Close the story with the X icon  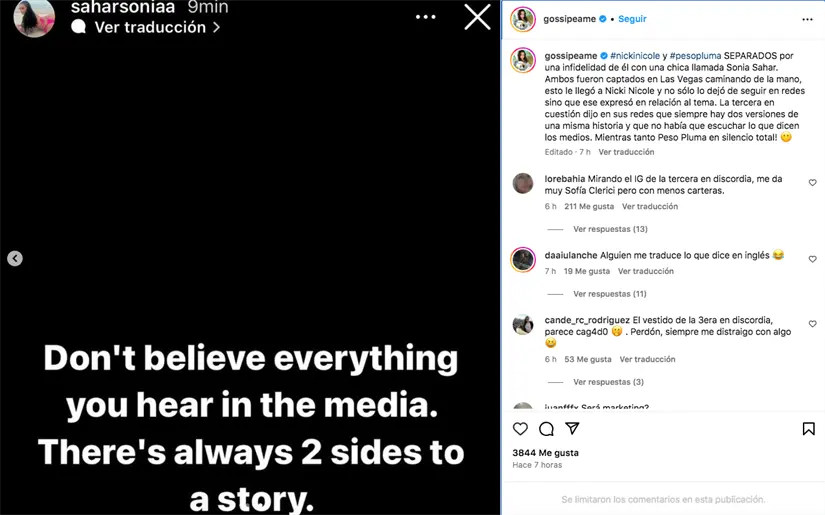point(477,17)
